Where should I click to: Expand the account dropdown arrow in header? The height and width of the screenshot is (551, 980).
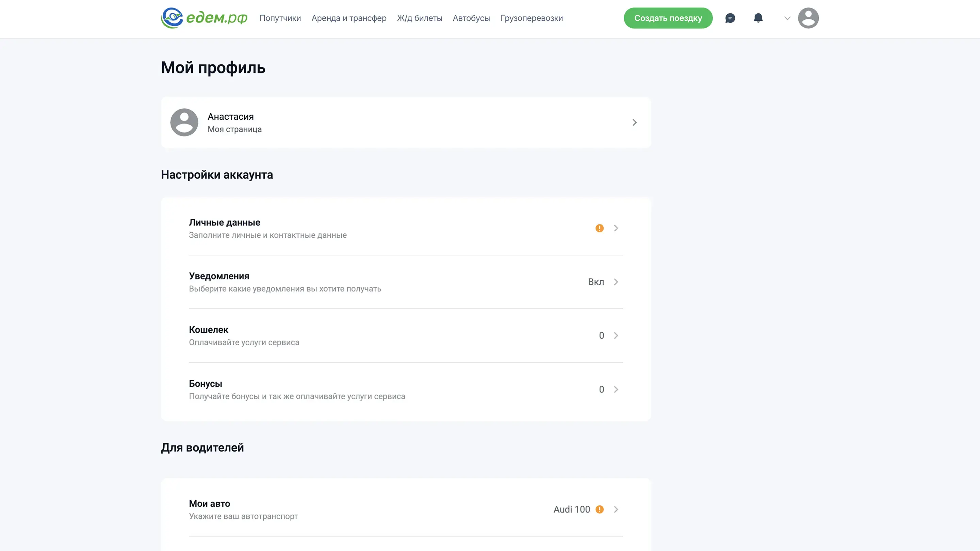coord(787,18)
